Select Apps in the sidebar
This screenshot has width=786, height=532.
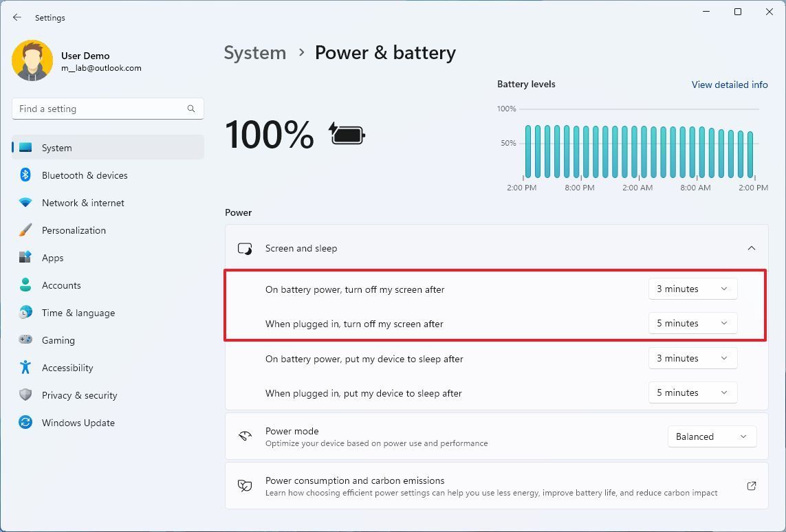tap(52, 258)
